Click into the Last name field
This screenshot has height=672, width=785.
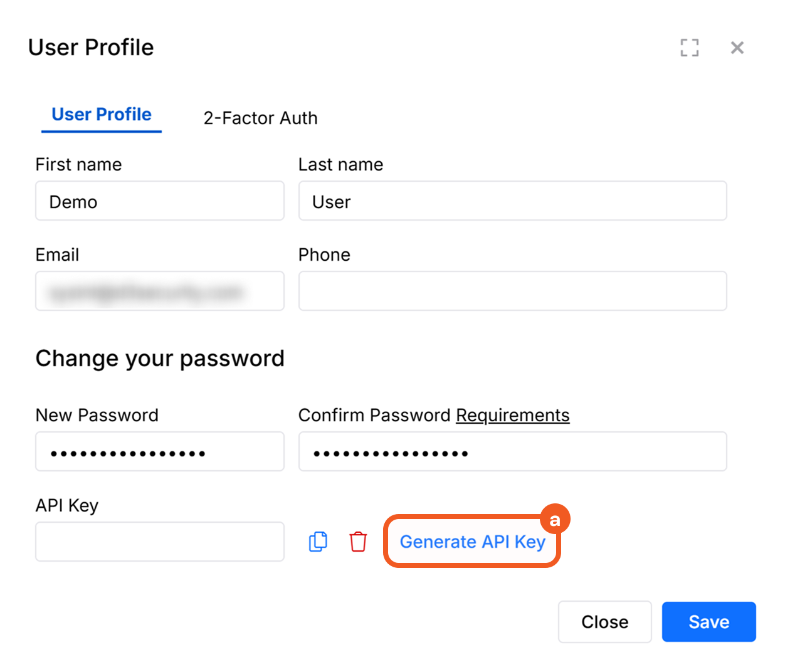tap(512, 201)
